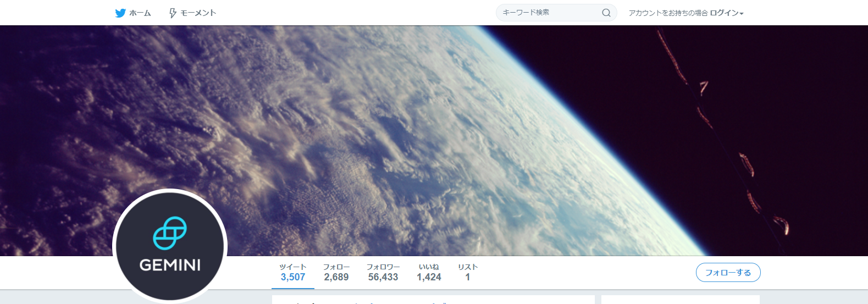The width and height of the screenshot is (868, 304).
Task: Open the リスト tab
Action: pos(468,273)
